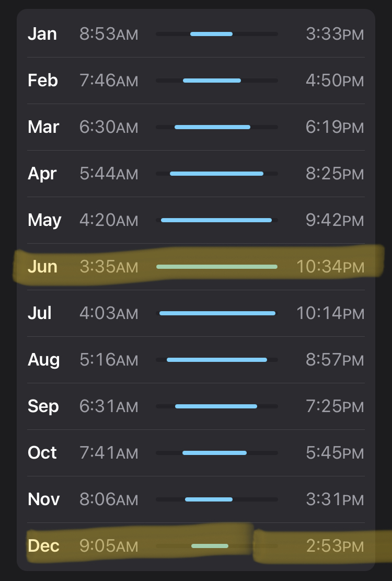Select July sunrise time 4:03AM
Viewport: 392px width, 581px height.
coord(109,313)
